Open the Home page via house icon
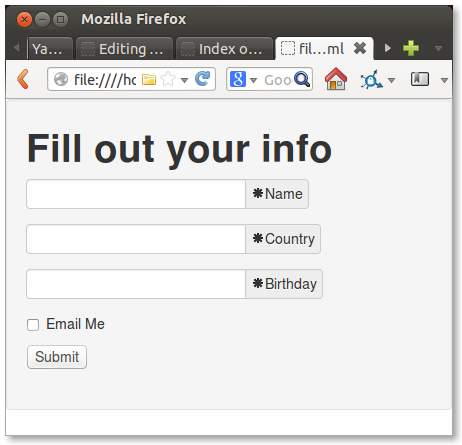Viewport: 462px width, 445px height. coord(336,79)
